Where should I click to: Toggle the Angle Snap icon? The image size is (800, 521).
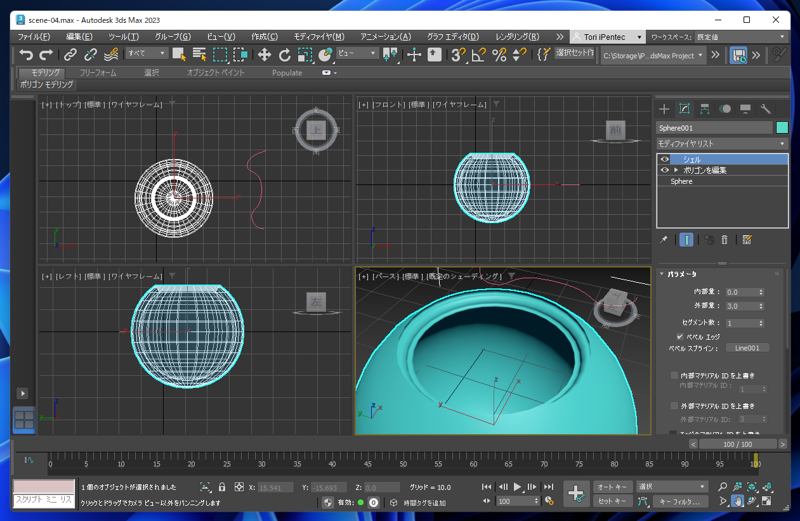tap(479, 55)
